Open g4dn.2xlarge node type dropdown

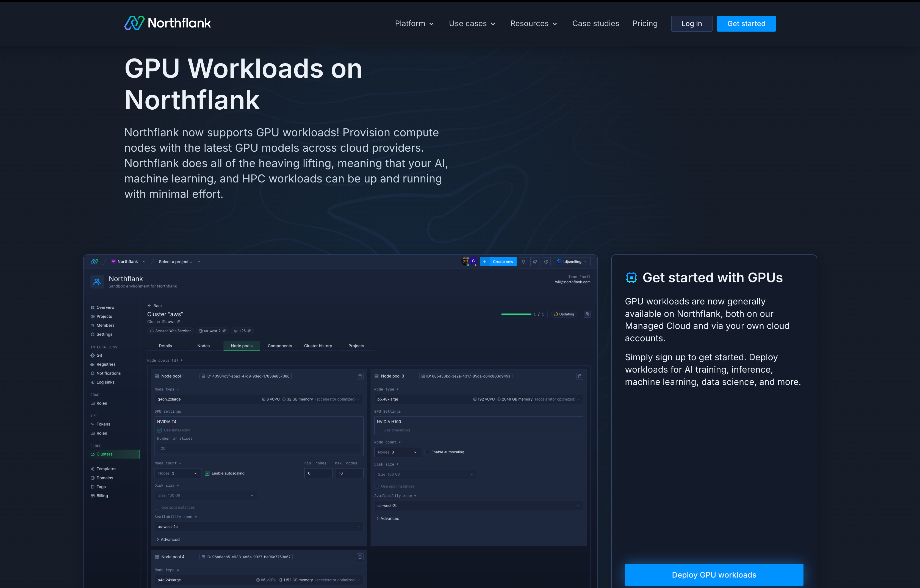(259, 399)
